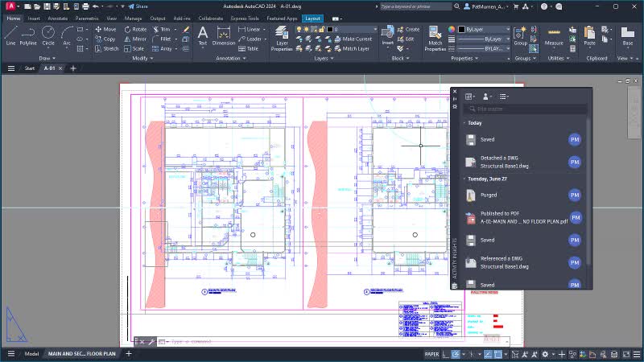Toggle clean screen icon in status bar
Screen dimensions: 644x362
[x=626, y=354]
